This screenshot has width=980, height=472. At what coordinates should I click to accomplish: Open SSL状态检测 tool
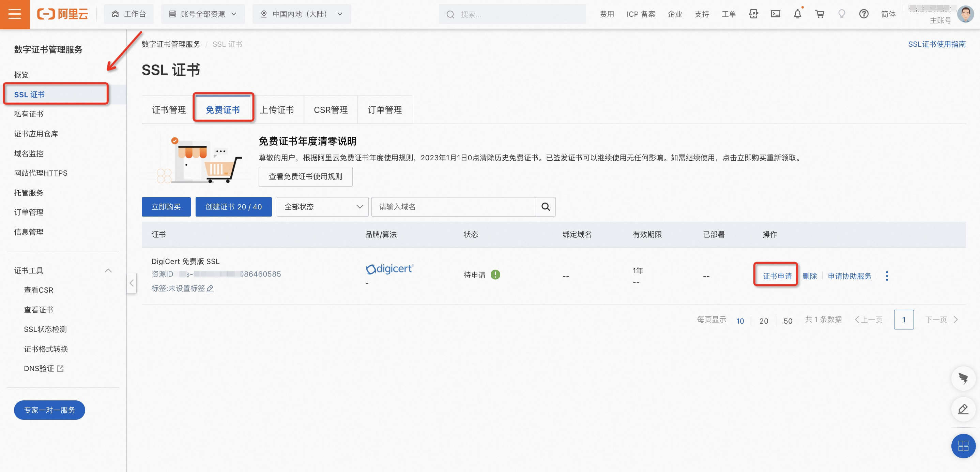45,329
